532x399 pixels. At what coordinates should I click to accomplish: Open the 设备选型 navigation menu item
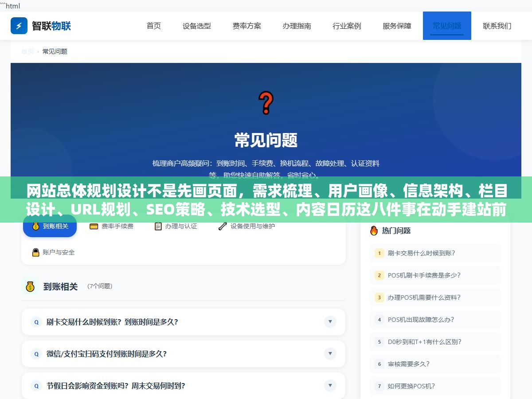[197, 26]
